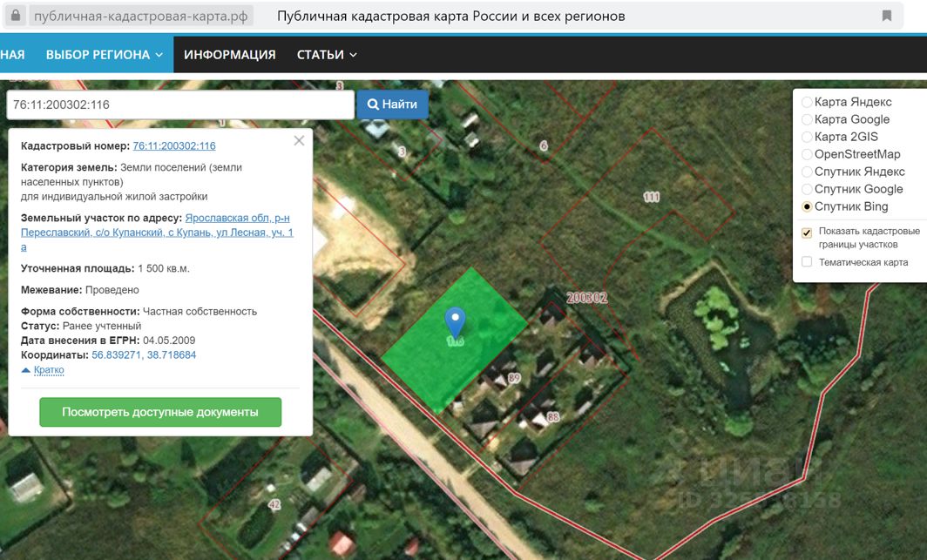
Task: Close the parcel info popup
Action: click(x=299, y=140)
